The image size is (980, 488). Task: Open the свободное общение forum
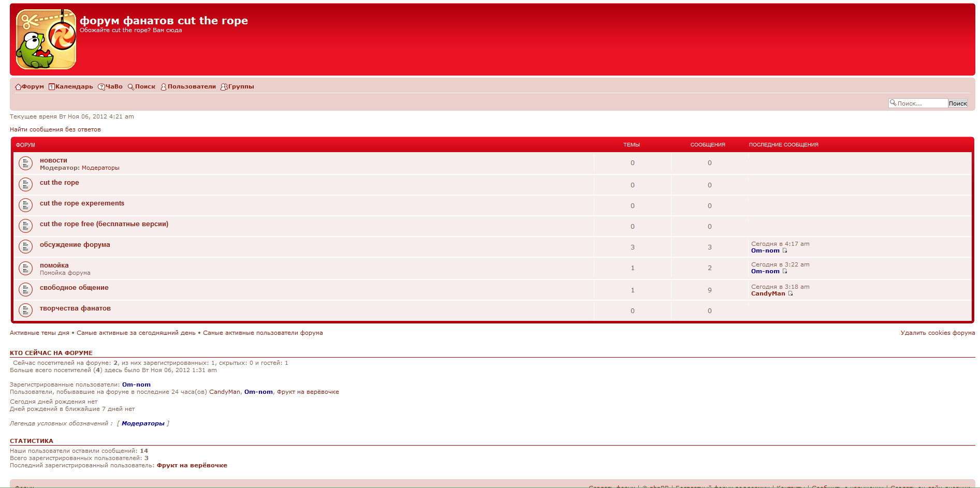(x=74, y=288)
